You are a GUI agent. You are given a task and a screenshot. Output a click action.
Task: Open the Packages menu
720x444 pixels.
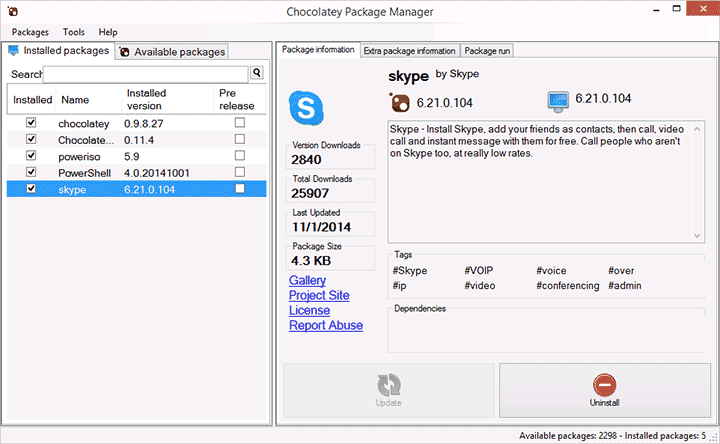[x=30, y=32]
